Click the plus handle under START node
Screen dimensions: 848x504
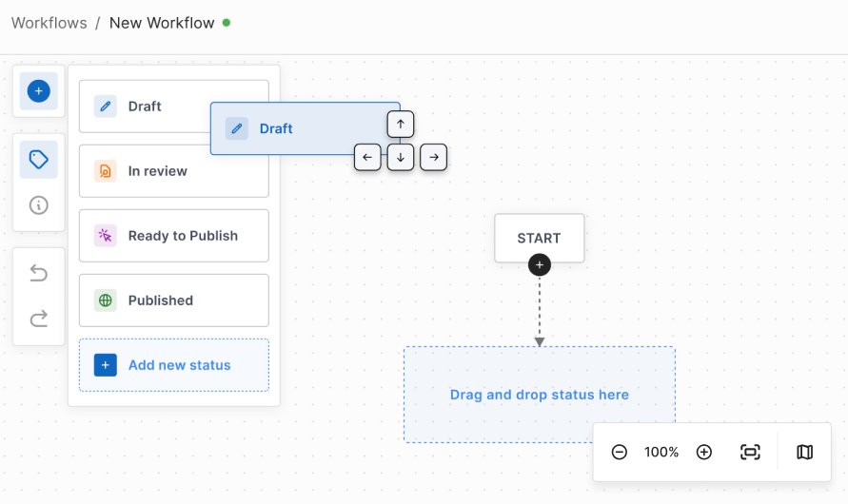540,264
